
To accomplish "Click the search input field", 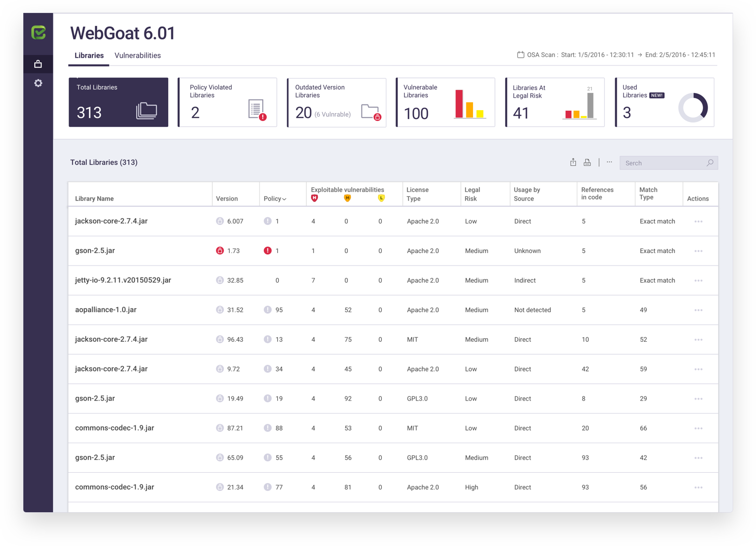I will tap(669, 163).
